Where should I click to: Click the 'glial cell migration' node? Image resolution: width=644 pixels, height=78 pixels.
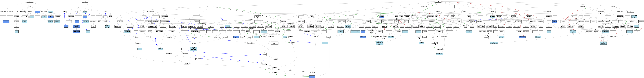325,43
